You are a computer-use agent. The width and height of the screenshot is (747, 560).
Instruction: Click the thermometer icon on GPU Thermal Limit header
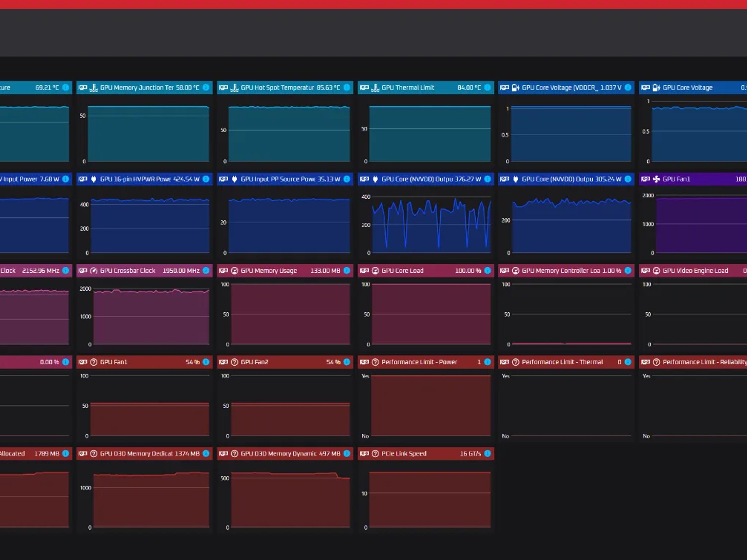[375, 87]
